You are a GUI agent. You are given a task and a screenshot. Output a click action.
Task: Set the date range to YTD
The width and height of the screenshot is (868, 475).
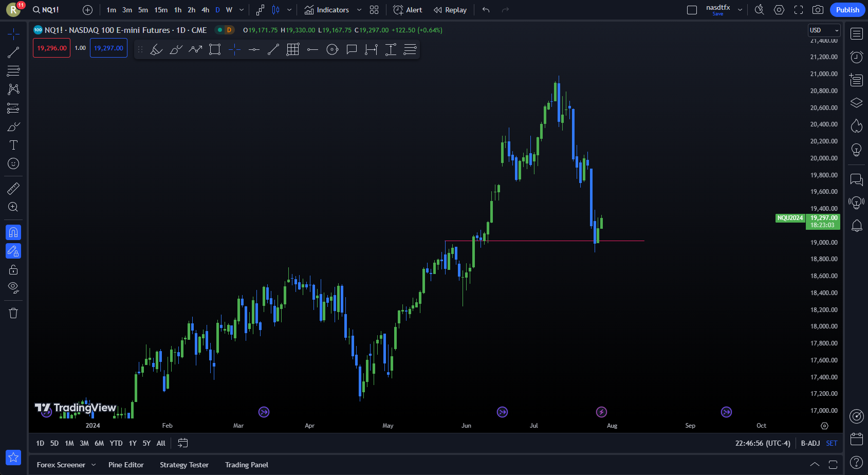(x=116, y=443)
